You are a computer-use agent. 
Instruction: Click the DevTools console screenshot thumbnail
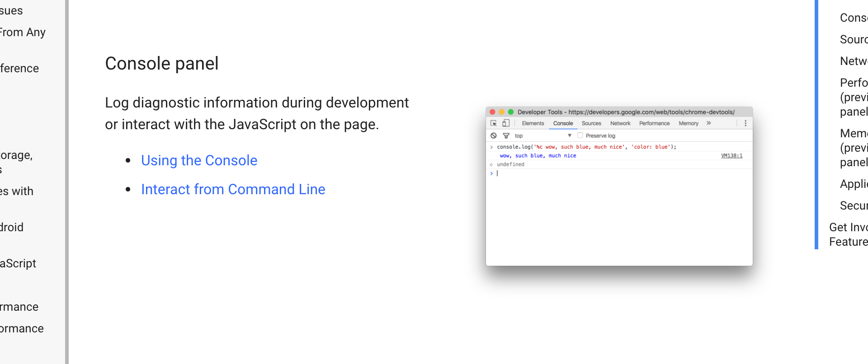click(x=619, y=186)
